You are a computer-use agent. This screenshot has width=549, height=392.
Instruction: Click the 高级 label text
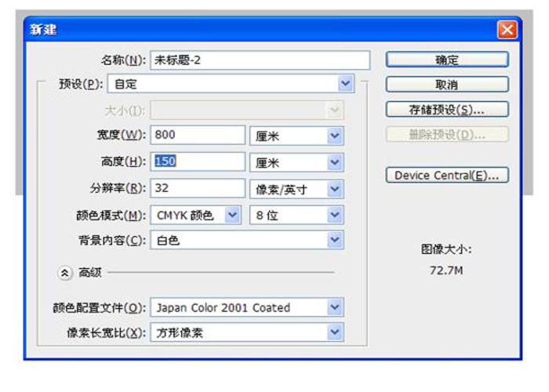click(x=90, y=272)
